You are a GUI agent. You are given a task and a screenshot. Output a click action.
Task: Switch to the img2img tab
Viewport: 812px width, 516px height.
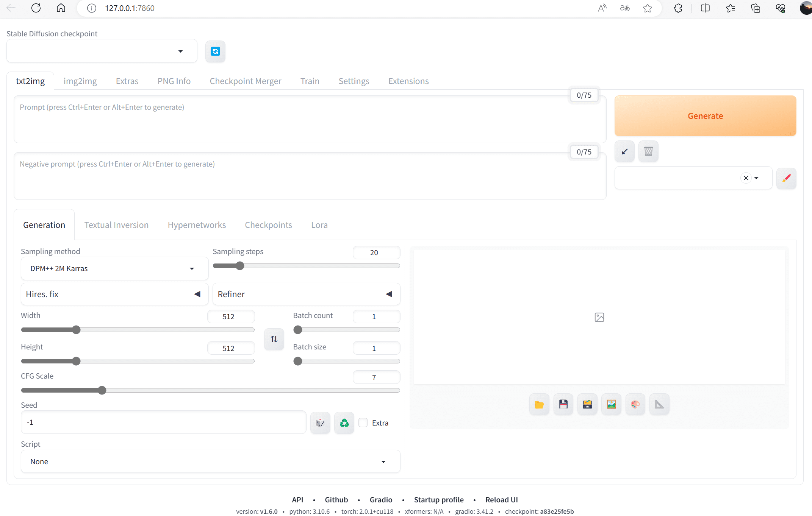tap(80, 81)
